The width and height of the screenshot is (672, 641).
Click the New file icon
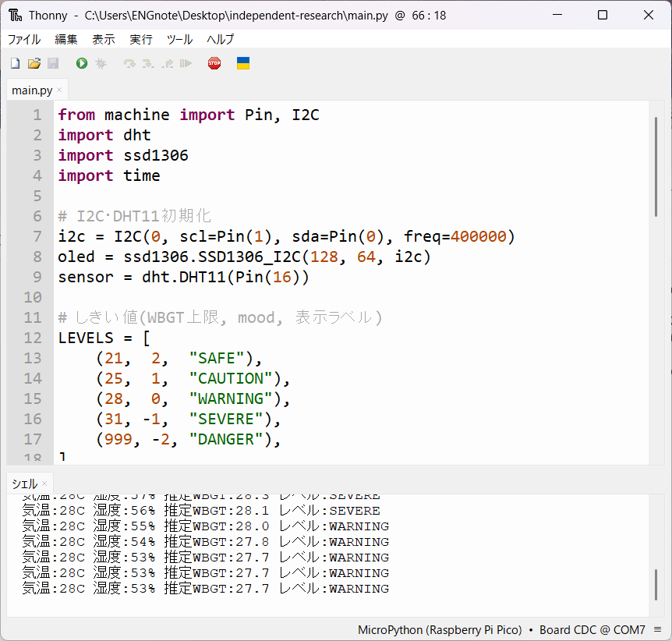point(16,63)
